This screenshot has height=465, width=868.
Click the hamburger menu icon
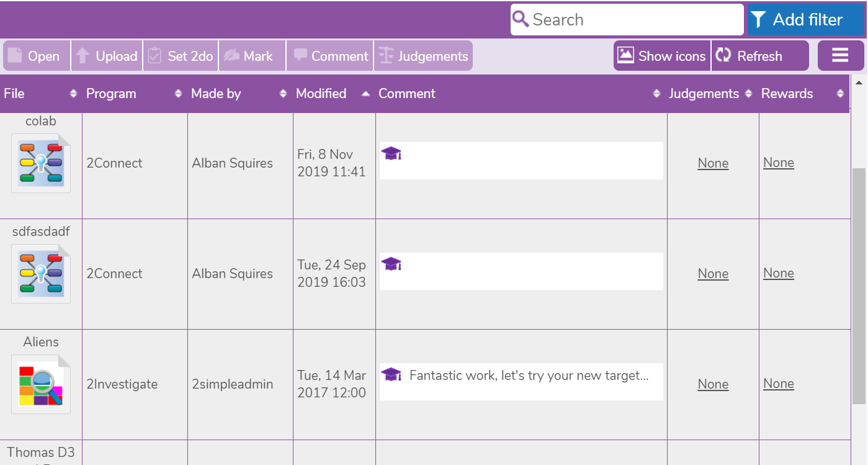pyautogui.click(x=840, y=56)
